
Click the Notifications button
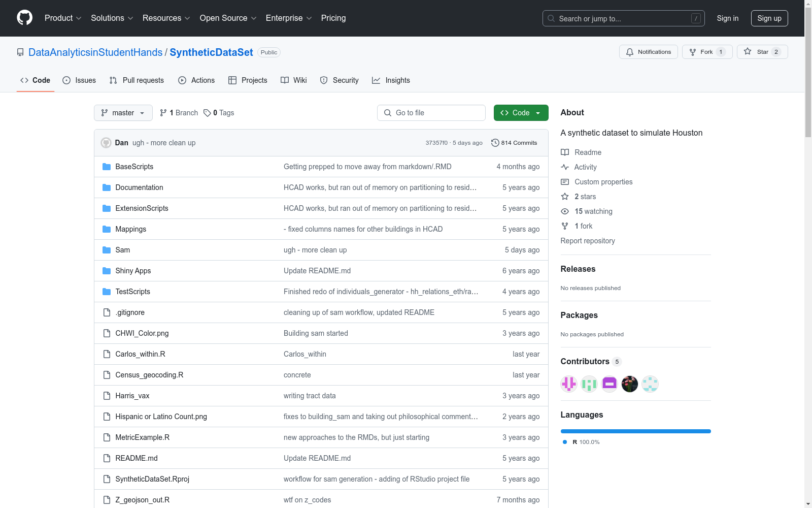(x=649, y=52)
